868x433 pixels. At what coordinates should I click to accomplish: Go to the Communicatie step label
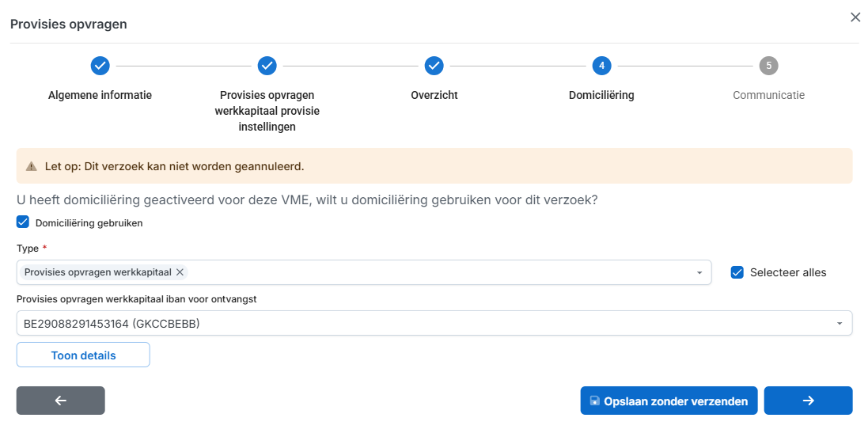coord(768,95)
